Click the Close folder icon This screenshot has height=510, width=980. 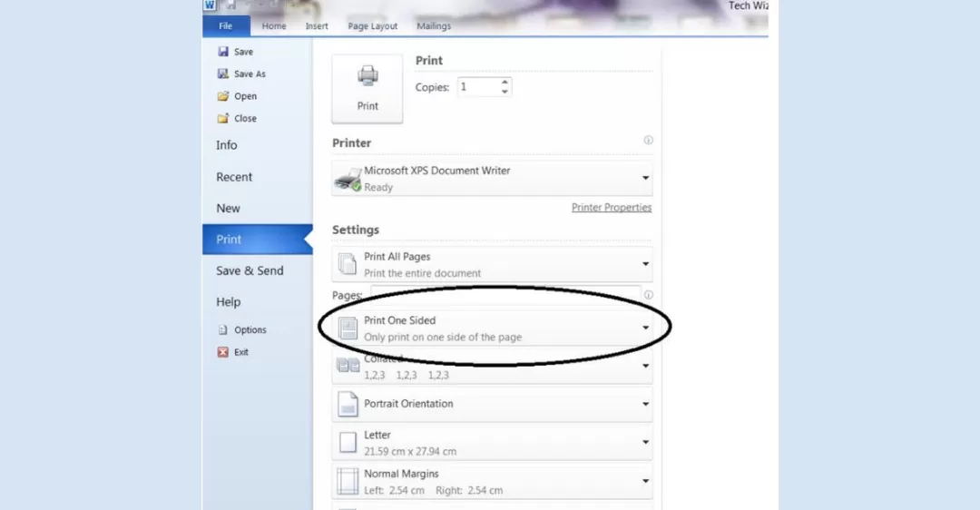coord(223,118)
